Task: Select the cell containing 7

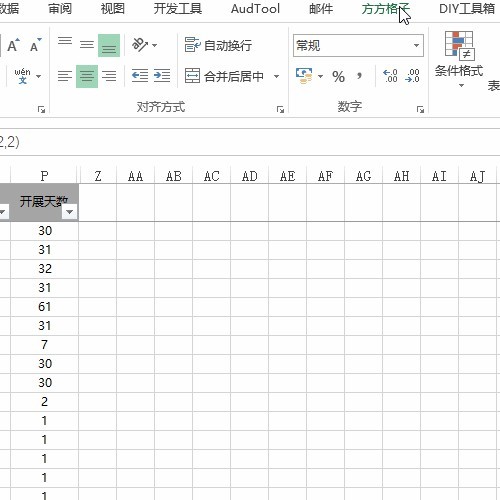Action: 44,345
